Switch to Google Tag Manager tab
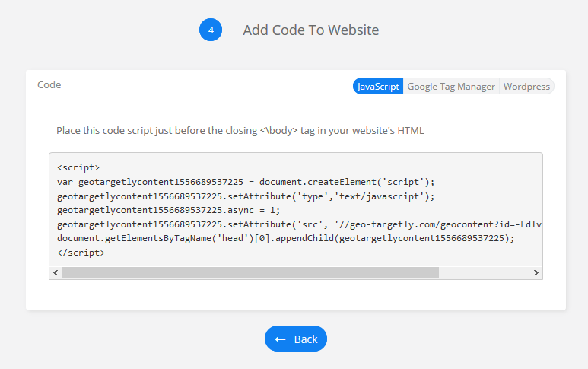588x369 pixels. pyautogui.click(x=451, y=86)
